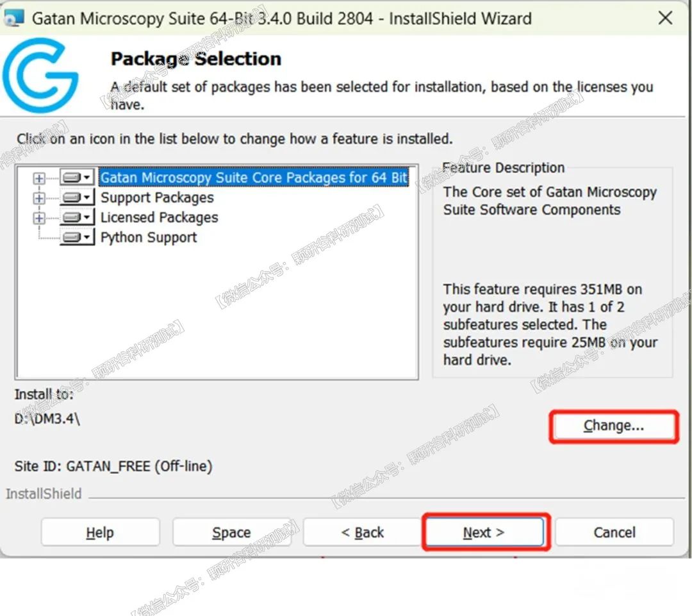This screenshot has width=692, height=616.
Task: Click the installer icon in title bar
Action: [13, 18]
